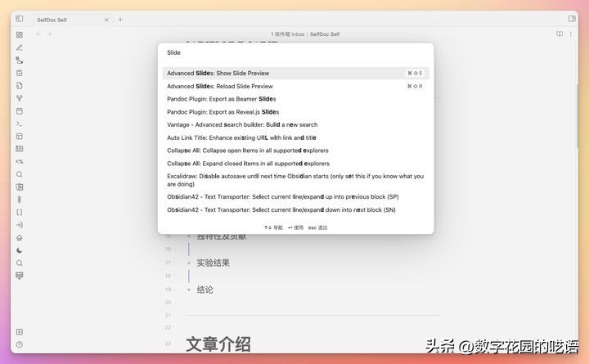Click the 收件箱 Inbox breadcrumb
The image size is (589, 364).
(x=287, y=34)
